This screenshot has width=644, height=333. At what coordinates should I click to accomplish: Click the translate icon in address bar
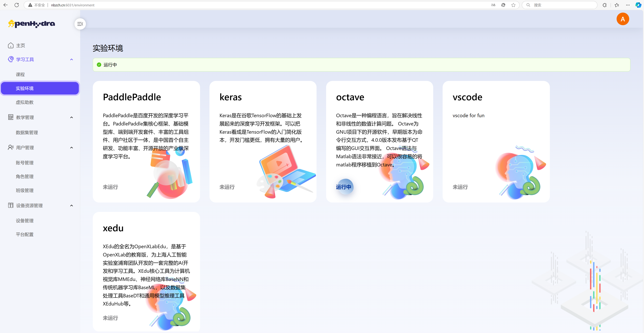pyautogui.click(x=493, y=5)
